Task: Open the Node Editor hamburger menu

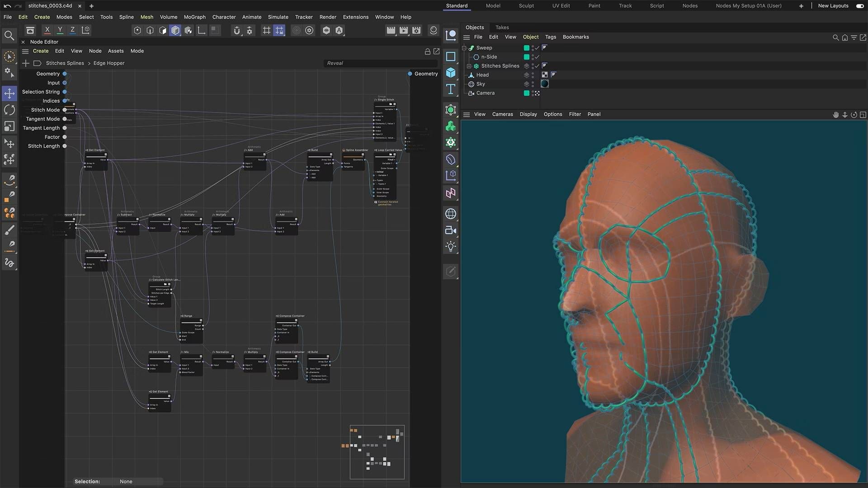Action: pyautogui.click(x=25, y=51)
